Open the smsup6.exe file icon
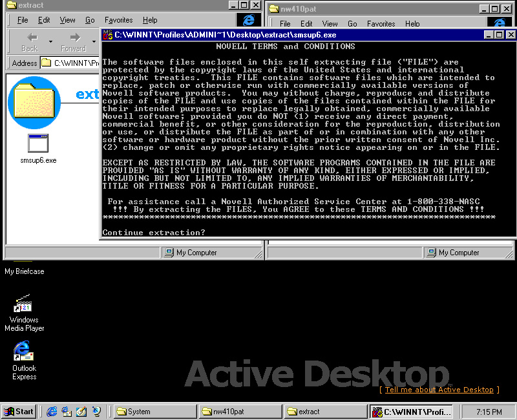The height and width of the screenshot is (420, 517). pyautogui.click(x=38, y=143)
